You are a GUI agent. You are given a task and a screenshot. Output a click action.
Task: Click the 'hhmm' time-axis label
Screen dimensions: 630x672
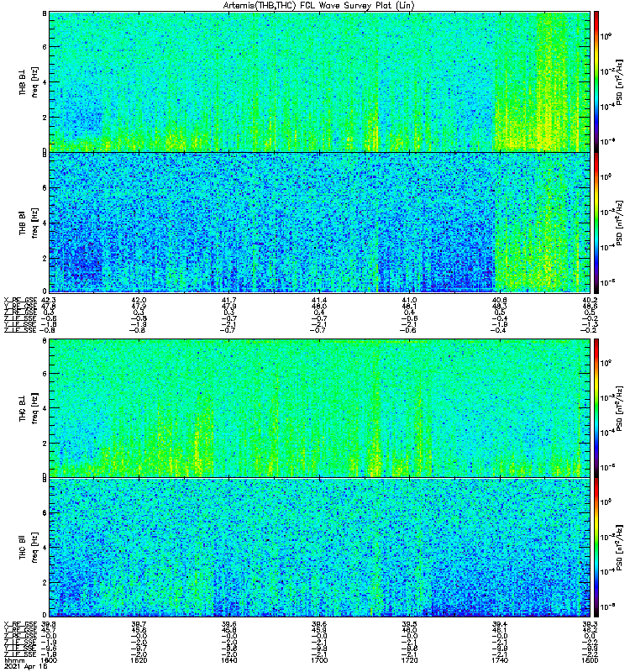[13, 660]
